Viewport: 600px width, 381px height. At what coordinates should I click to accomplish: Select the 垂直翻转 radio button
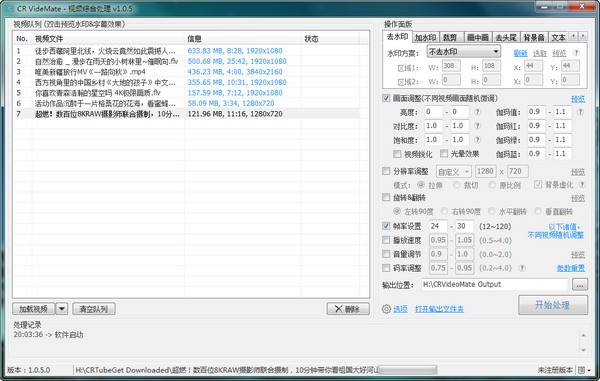[538, 211]
